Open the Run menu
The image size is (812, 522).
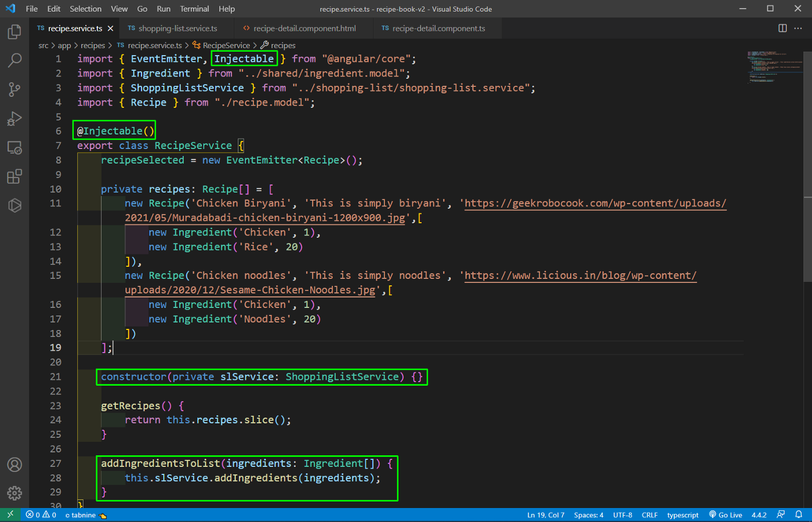(164, 9)
